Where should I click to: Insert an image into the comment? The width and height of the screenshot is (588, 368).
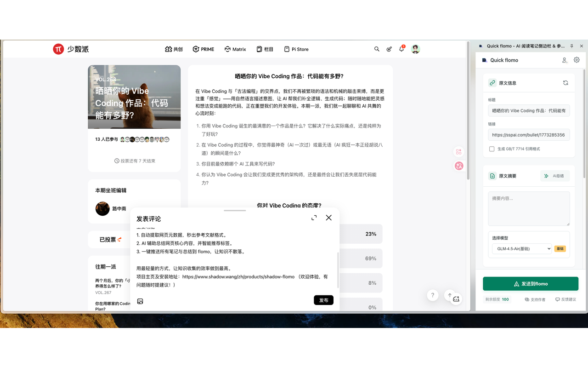coord(140,301)
